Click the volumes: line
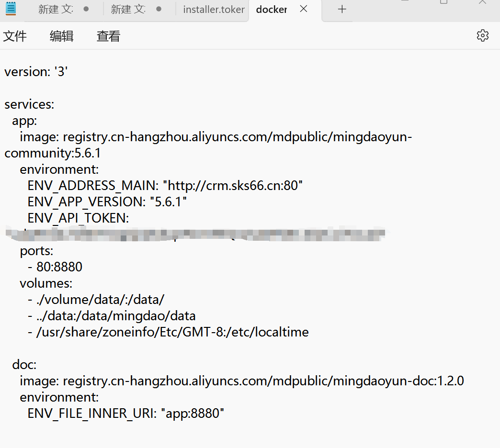500x448 pixels. (46, 283)
